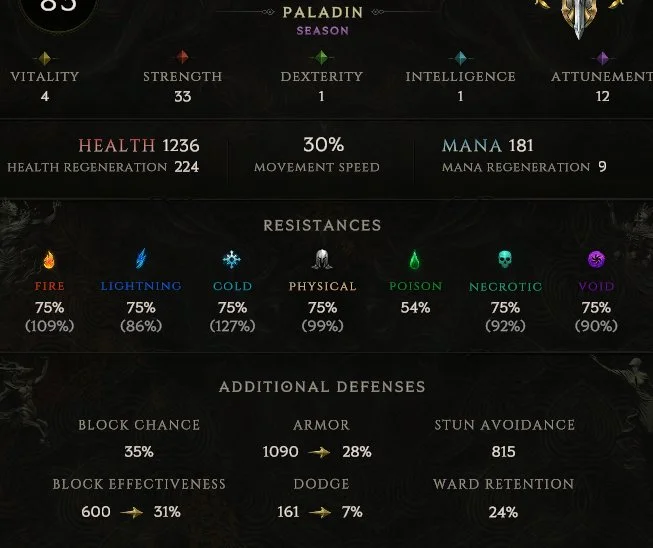Click the Ward Retention stat label
The height and width of the screenshot is (548, 653).
(x=504, y=485)
